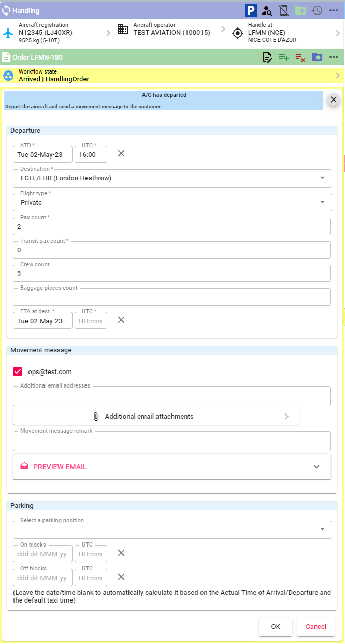Clear the ATD date and time

121,153
